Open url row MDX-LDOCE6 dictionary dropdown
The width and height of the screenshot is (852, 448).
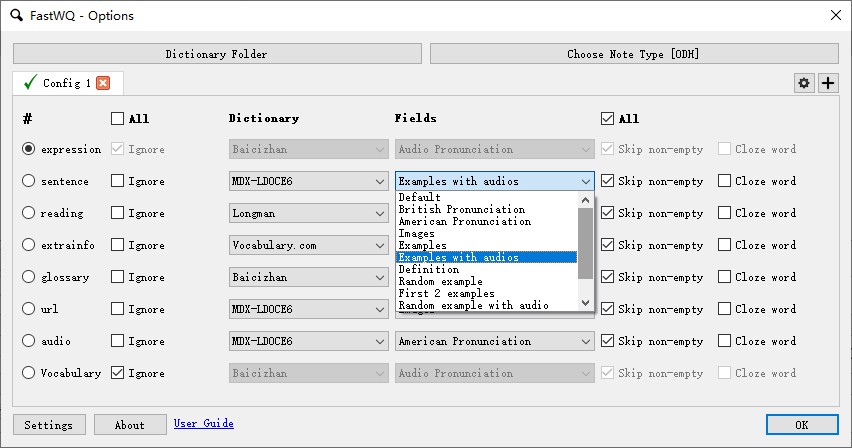tap(309, 309)
